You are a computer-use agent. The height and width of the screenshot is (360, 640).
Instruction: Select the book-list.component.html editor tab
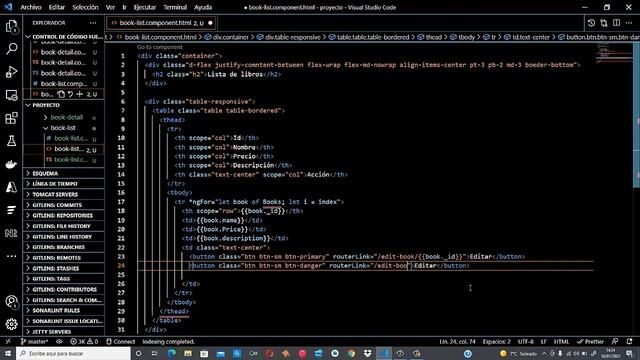[161, 23]
